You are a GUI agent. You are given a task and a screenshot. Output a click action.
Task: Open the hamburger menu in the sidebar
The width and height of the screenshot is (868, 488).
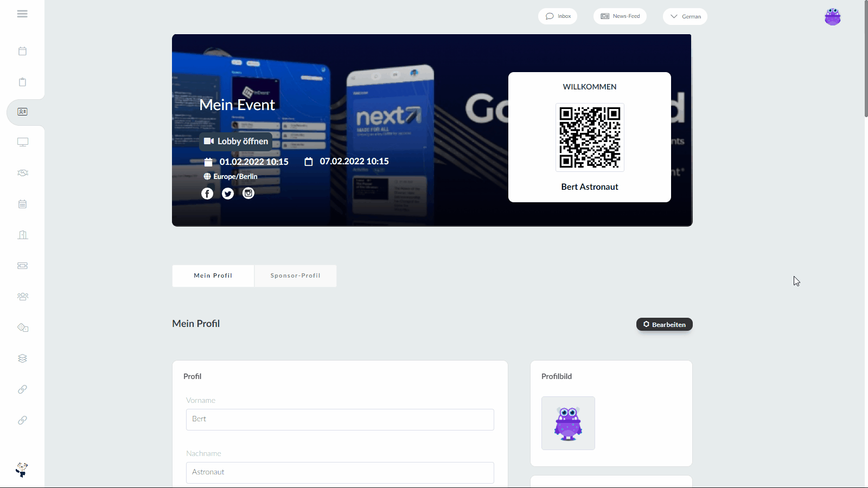22,14
